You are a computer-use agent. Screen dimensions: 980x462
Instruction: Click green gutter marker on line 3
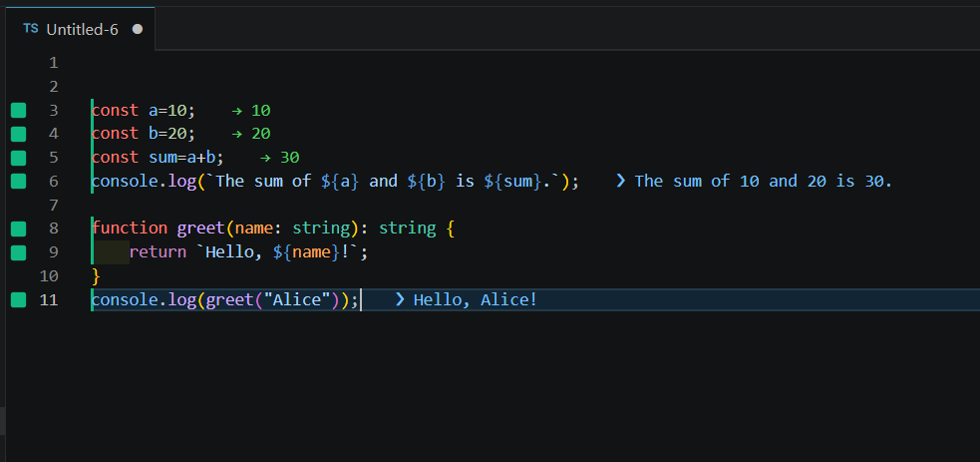click(x=19, y=111)
